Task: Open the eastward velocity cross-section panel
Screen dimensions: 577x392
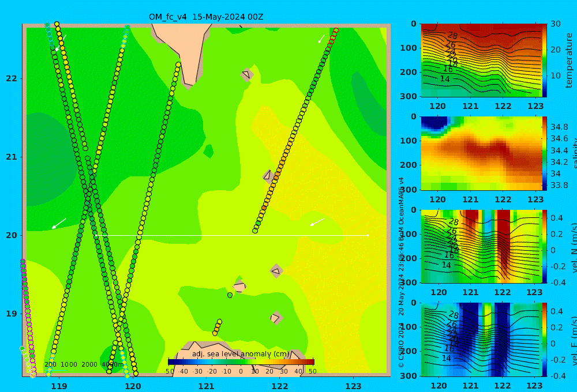Action: point(481,340)
